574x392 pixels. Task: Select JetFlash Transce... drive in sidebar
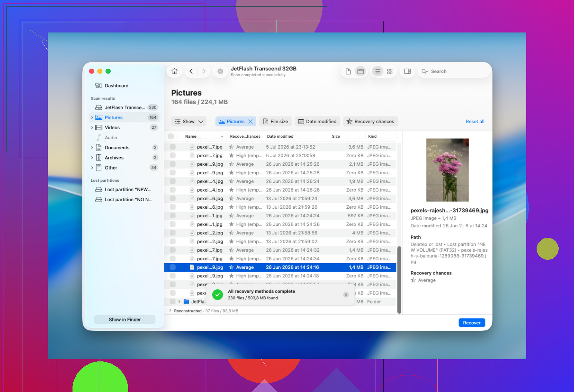point(124,108)
